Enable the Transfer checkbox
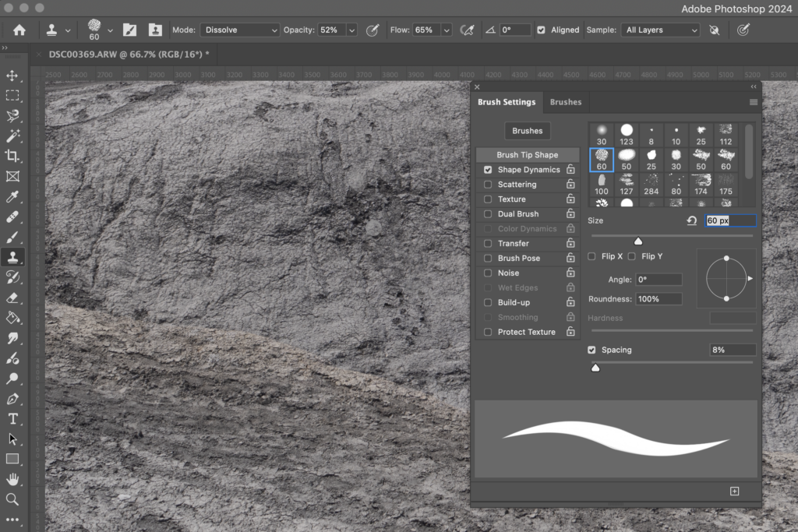Screen dimensions: 798x532 pyautogui.click(x=488, y=244)
